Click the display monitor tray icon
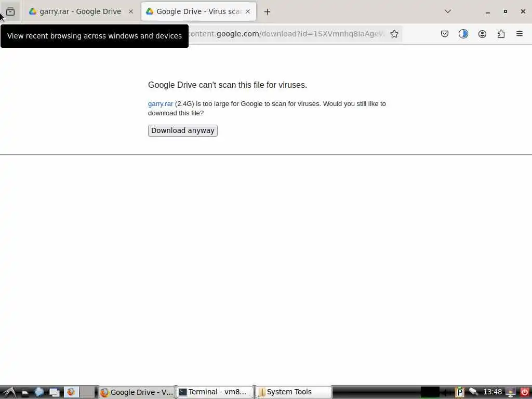The image size is (532, 399). click(x=511, y=392)
